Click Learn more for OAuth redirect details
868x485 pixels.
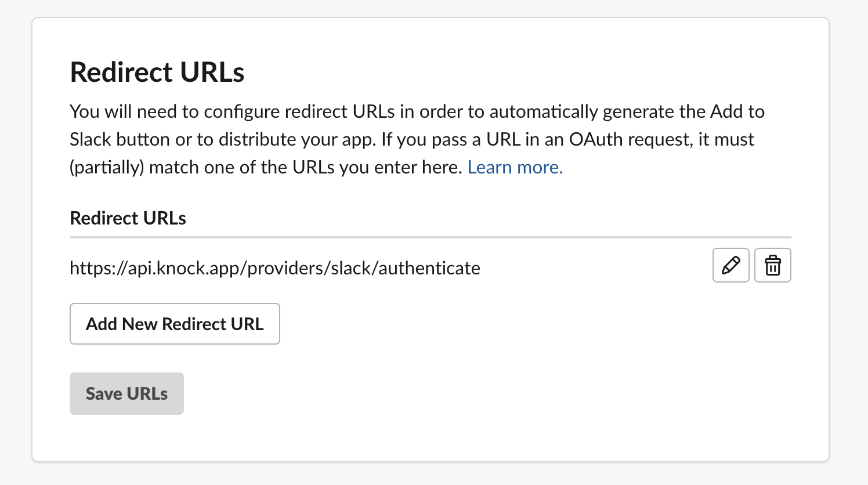[x=515, y=167]
